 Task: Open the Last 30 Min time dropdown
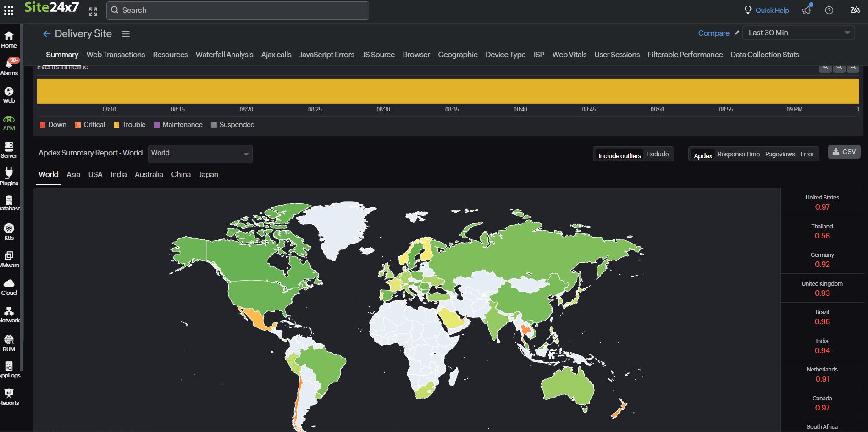[x=799, y=33]
